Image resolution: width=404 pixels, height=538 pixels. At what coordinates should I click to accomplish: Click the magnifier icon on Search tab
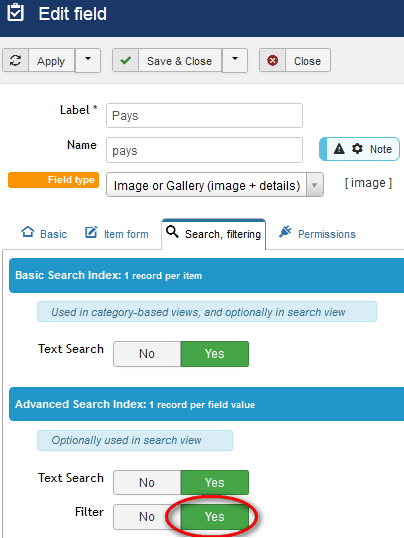(x=172, y=232)
